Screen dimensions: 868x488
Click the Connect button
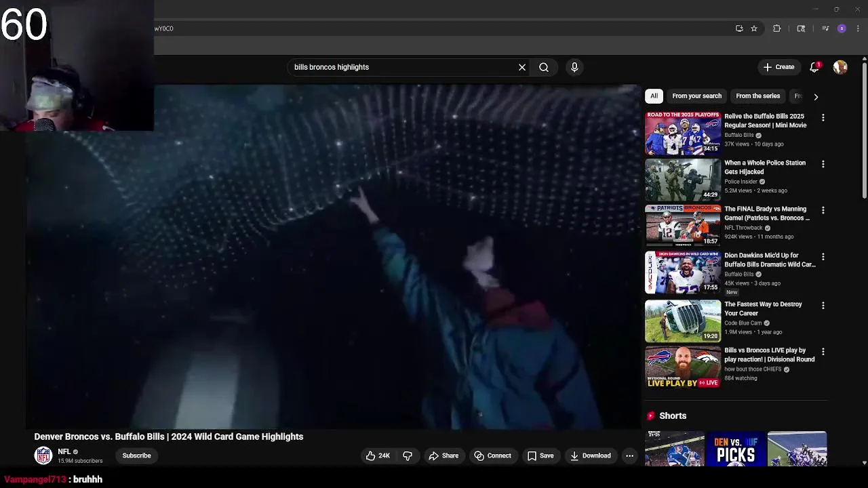pos(492,455)
